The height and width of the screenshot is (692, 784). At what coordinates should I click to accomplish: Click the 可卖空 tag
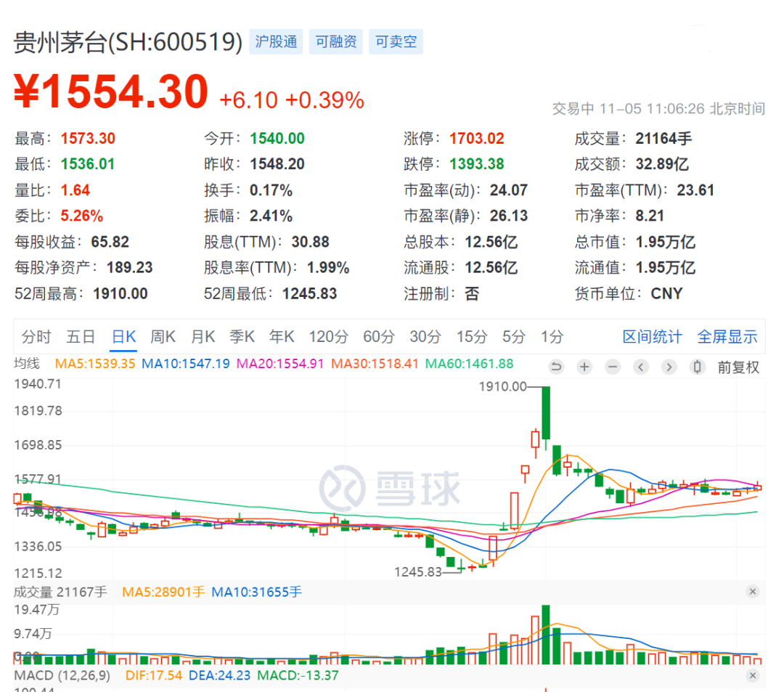pos(396,42)
